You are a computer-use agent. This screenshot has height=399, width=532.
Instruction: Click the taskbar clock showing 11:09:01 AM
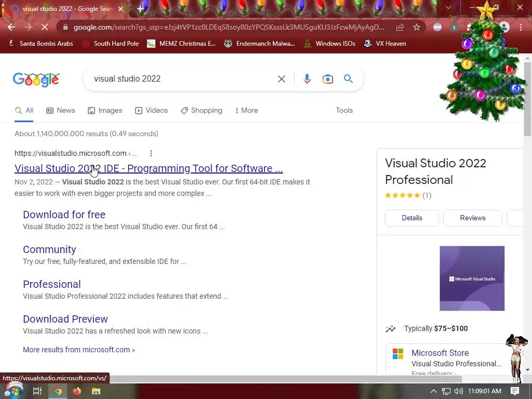[485, 391]
